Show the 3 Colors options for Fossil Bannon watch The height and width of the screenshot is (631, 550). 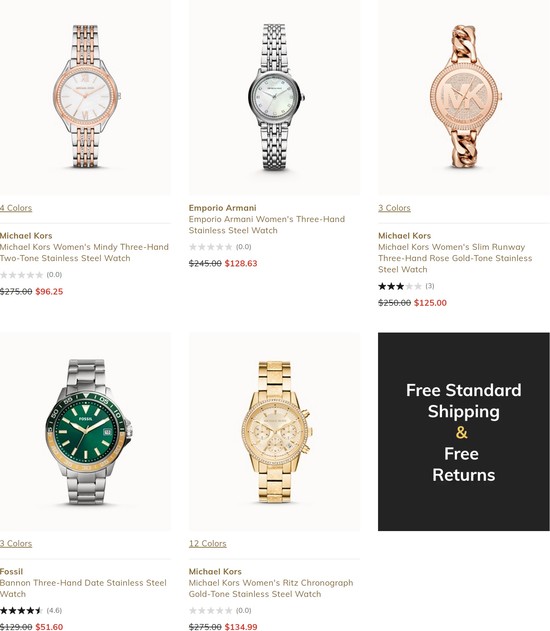(16, 544)
